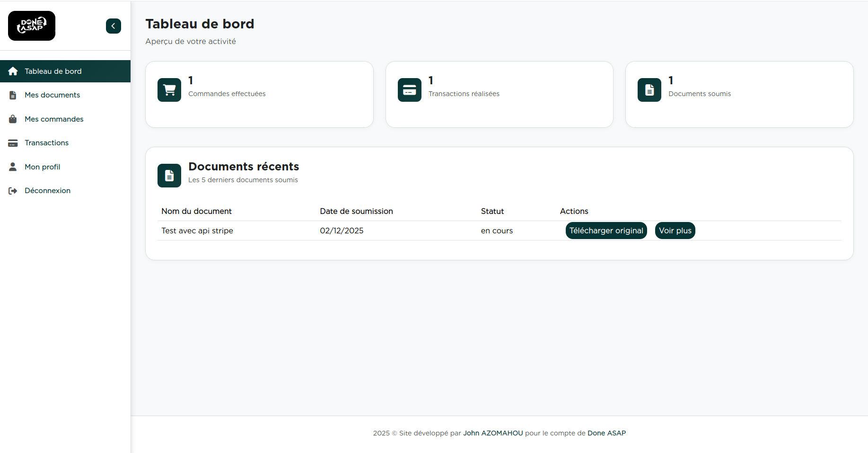Click the document icon in Documents soumis card

(x=649, y=90)
